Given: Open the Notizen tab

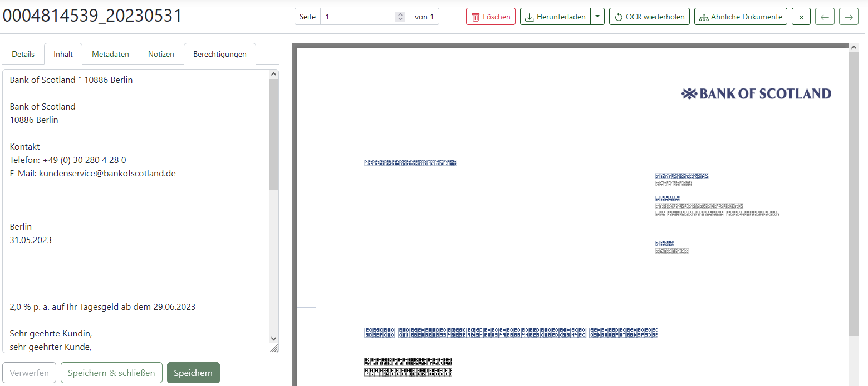Looking at the screenshot, I should (x=160, y=53).
